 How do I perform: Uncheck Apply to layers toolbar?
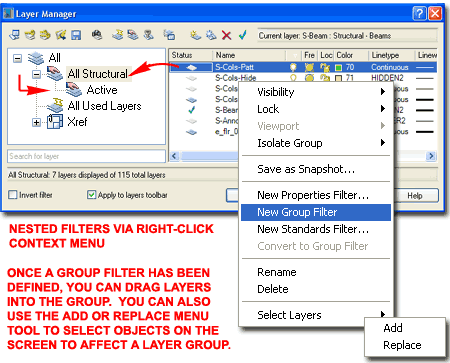click(91, 194)
